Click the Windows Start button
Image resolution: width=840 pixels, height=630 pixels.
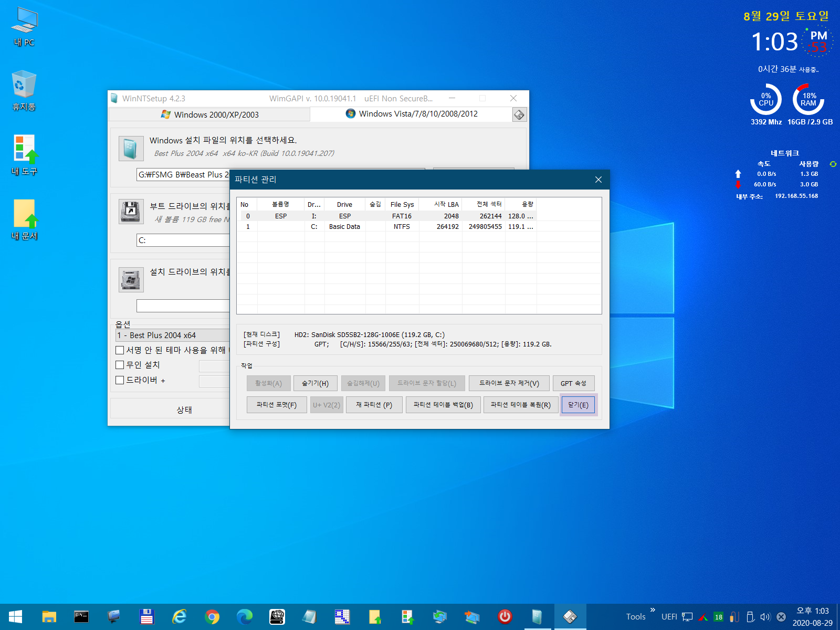coord(15,617)
